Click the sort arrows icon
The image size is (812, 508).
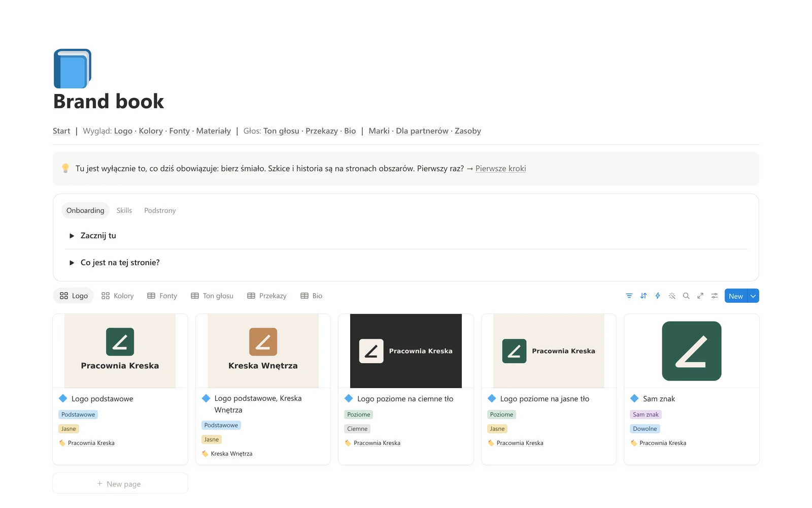pyautogui.click(x=644, y=296)
